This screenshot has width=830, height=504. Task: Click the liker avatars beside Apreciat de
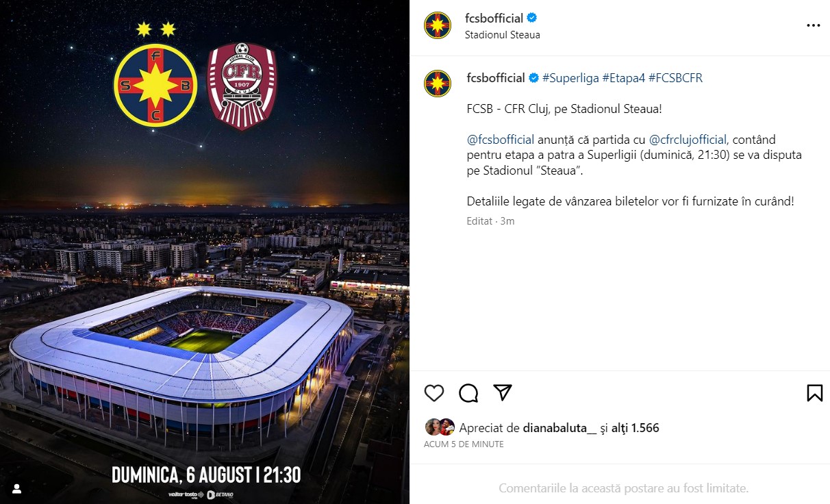[440, 427]
